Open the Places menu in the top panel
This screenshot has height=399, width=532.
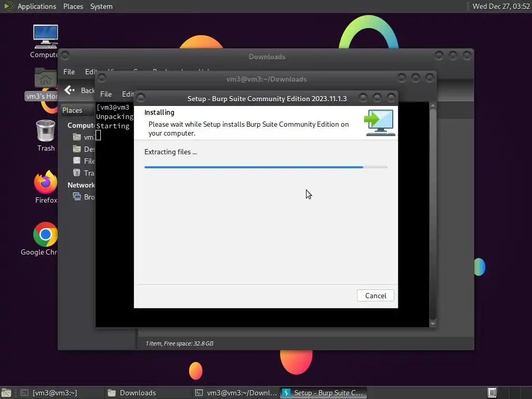click(73, 6)
